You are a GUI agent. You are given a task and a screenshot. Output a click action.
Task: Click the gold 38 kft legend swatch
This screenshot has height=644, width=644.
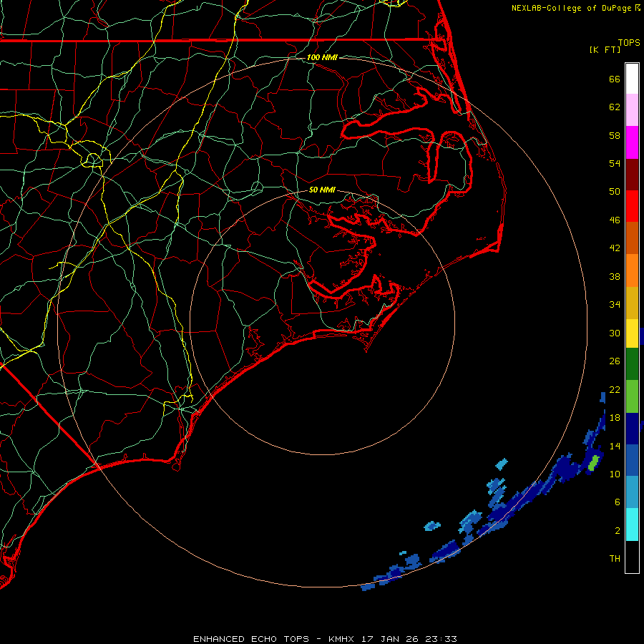click(632, 303)
